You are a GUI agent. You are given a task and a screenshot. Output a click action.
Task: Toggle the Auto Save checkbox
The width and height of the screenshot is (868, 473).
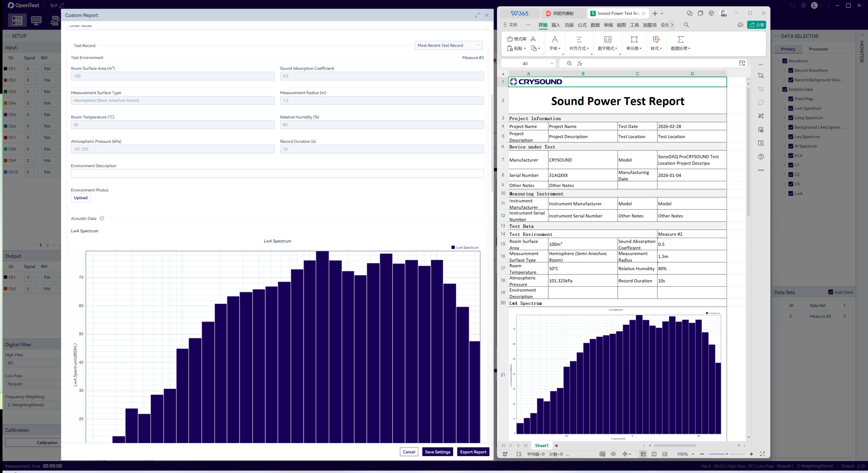[830, 292]
